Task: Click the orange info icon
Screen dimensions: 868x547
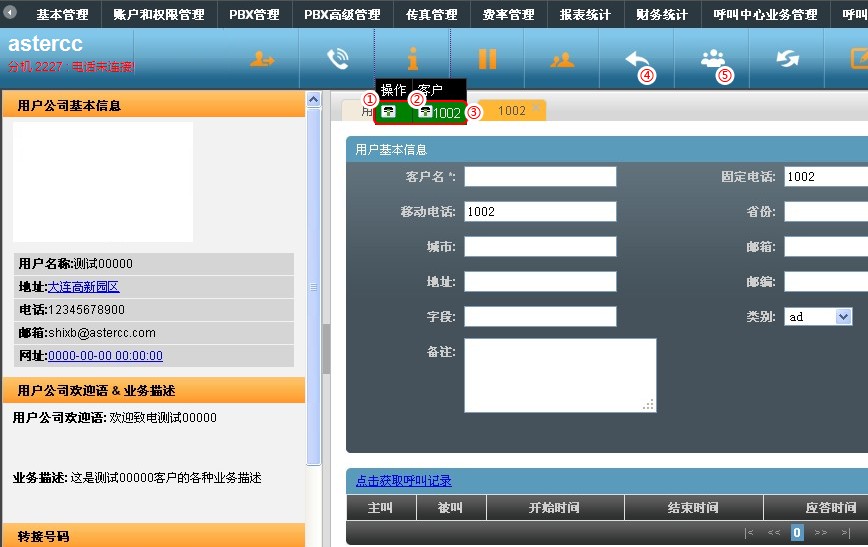Action: point(412,59)
